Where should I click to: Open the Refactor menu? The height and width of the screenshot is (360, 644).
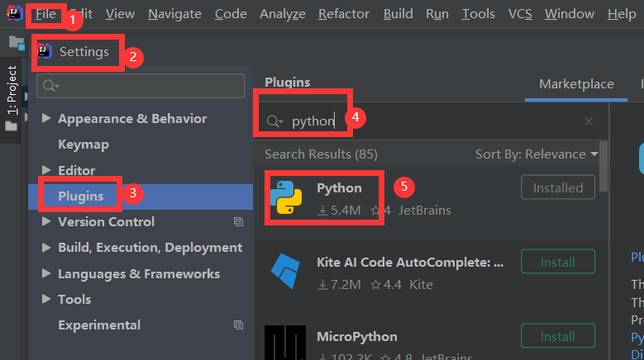(x=344, y=14)
